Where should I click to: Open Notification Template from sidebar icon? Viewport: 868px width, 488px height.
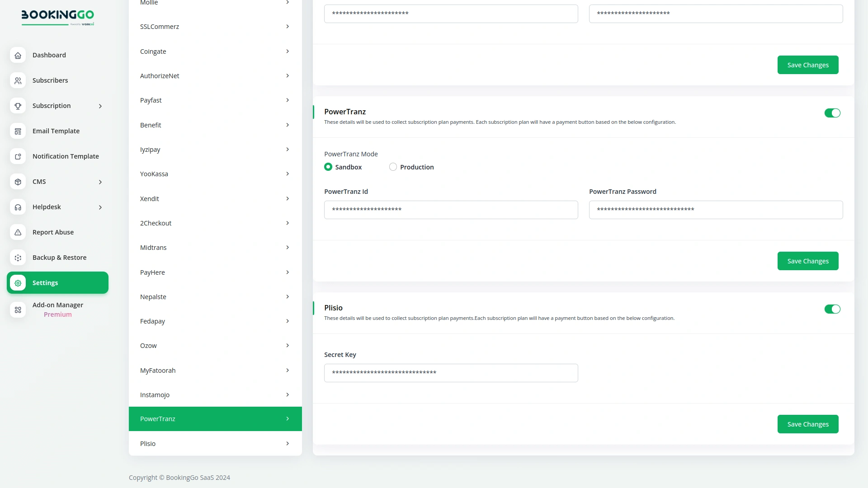click(18, 156)
